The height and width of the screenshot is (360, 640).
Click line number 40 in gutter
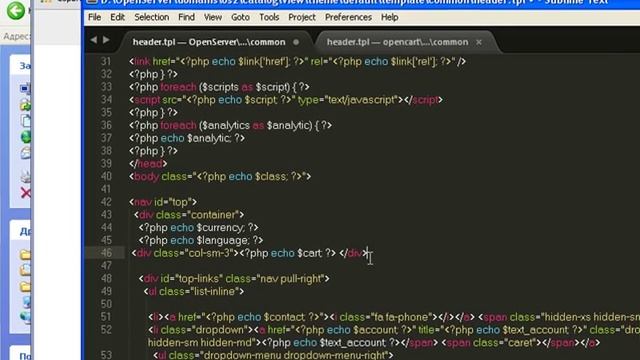[x=106, y=176]
